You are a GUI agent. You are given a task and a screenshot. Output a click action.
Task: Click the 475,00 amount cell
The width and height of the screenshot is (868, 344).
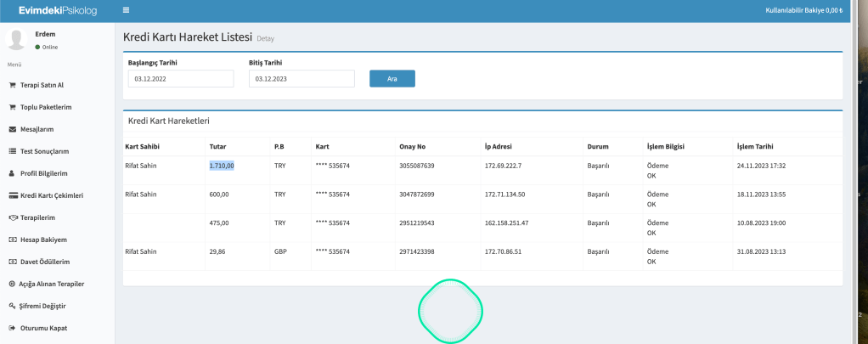[219, 223]
